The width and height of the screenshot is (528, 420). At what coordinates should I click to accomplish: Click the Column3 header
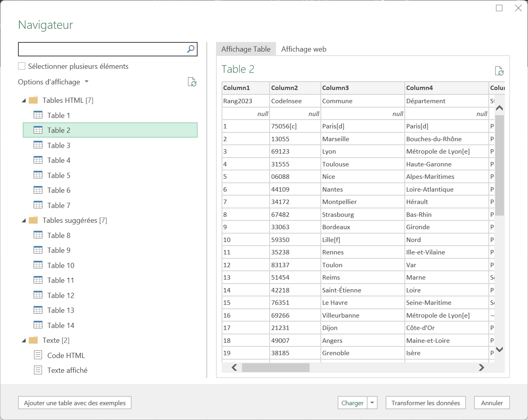coord(362,88)
